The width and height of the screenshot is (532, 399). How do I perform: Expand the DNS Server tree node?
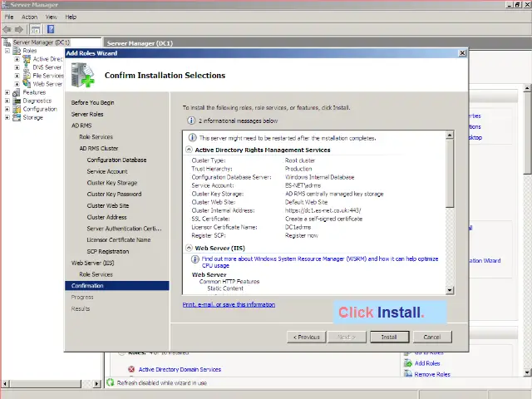17,67
